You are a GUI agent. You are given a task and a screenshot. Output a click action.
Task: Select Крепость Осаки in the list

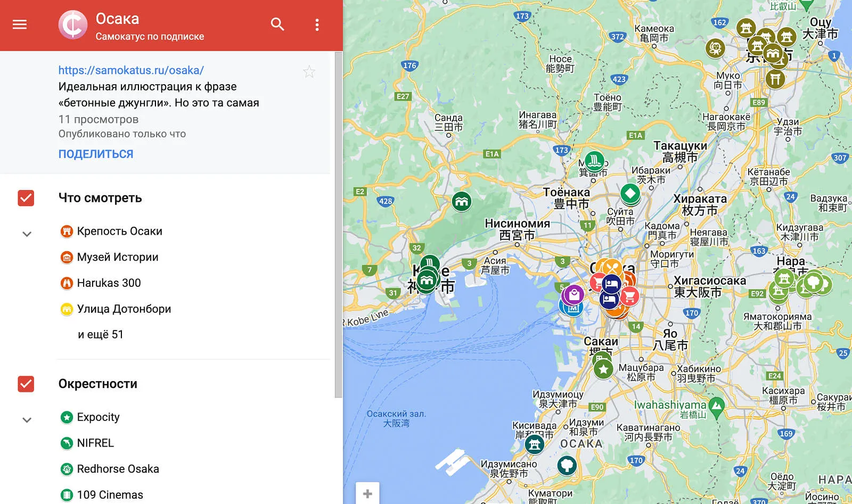click(x=120, y=231)
